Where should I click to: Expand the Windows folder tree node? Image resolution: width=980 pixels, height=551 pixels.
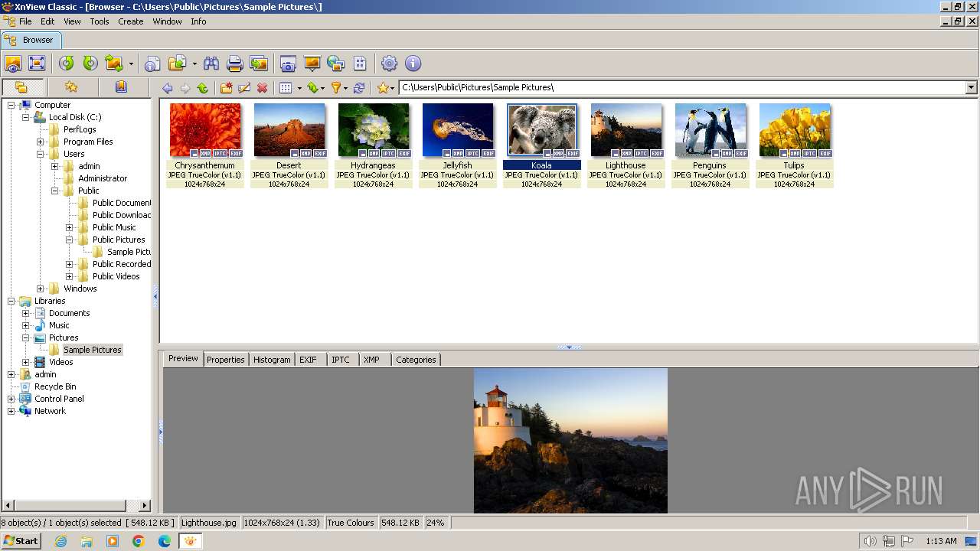(x=41, y=289)
